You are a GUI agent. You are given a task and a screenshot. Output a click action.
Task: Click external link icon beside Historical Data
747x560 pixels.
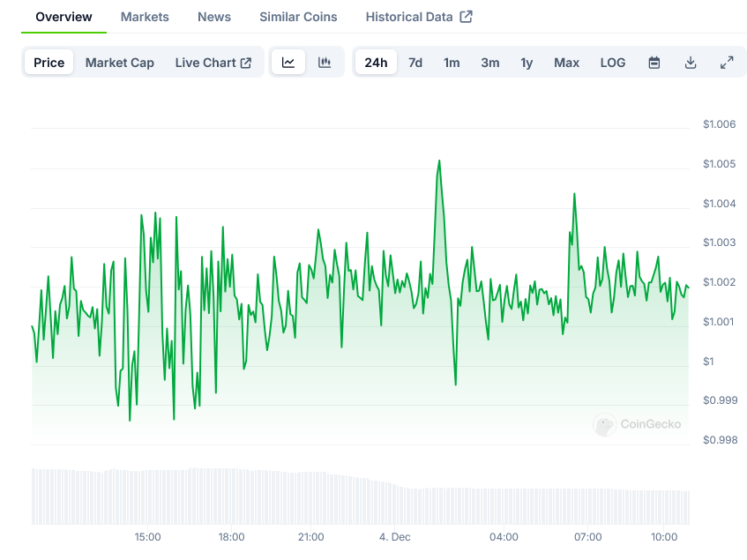click(x=467, y=17)
